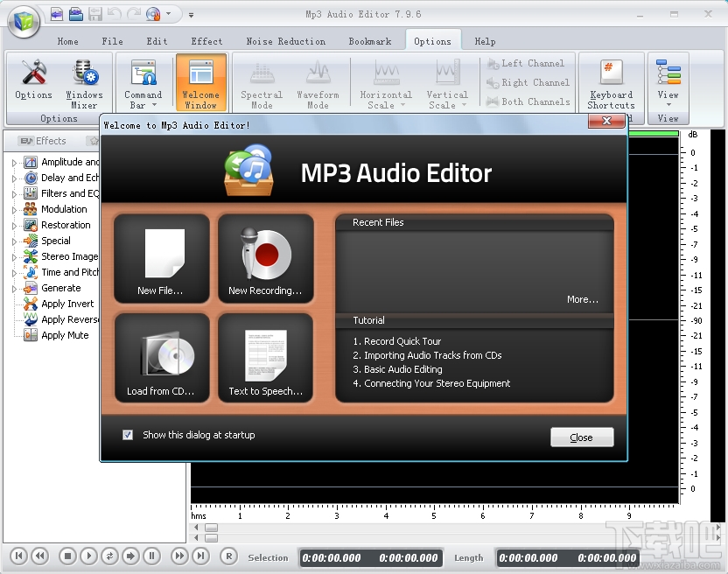Load audio from CD
Image resolution: width=728 pixels, height=574 pixels.
pyautogui.click(x=161, y=357)
